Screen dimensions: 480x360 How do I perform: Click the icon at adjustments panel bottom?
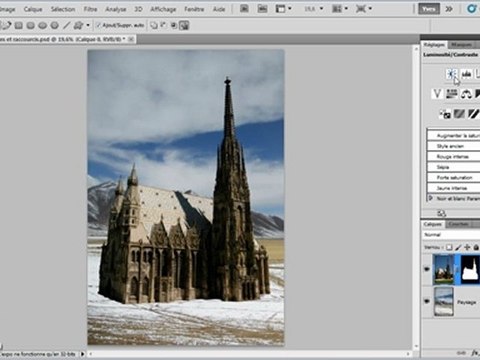(x=442, y=213)
